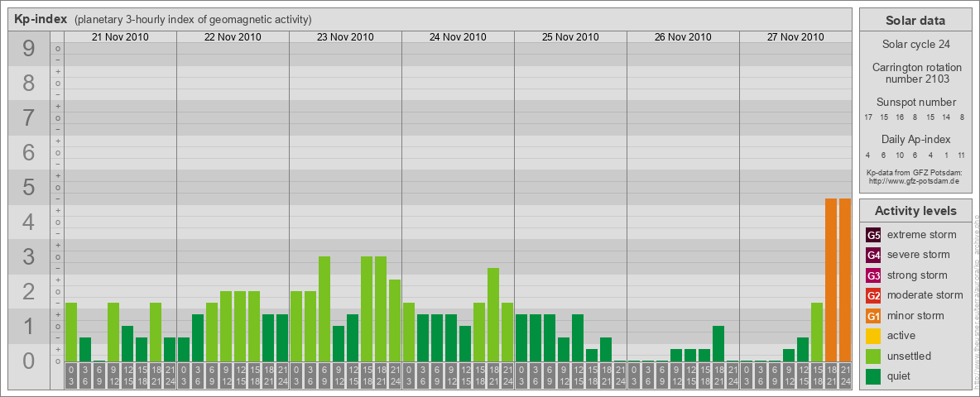Viewport: 980px width, 397px height.
Task: Click the 'Sunspot number' label
Action: [916, 103]
